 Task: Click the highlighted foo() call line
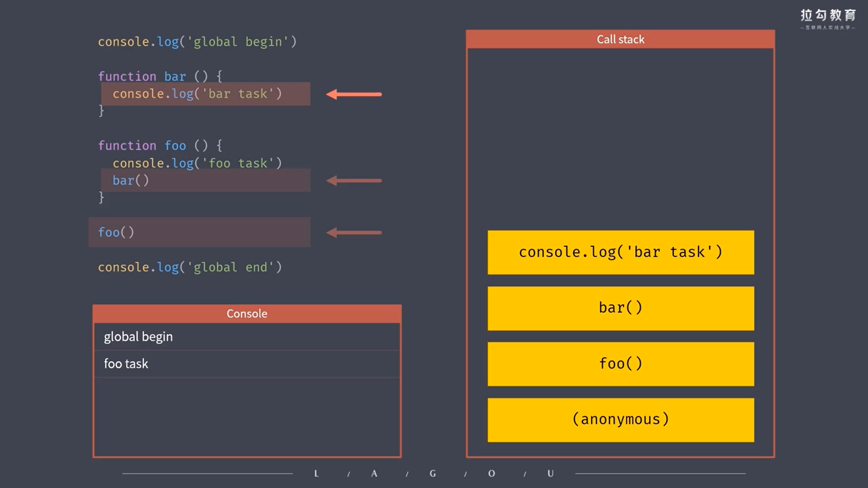[199, 232]
